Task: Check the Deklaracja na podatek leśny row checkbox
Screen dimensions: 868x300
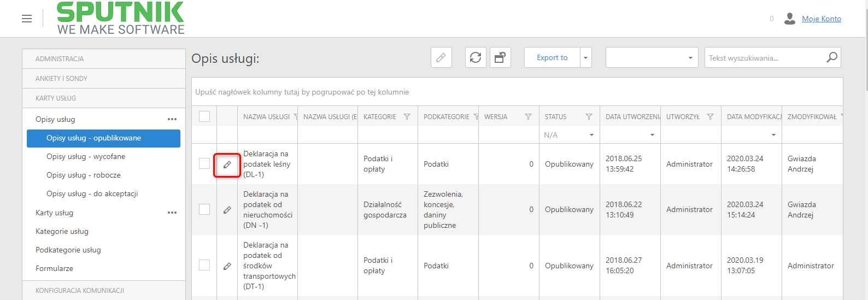Action: coord(204,163)
